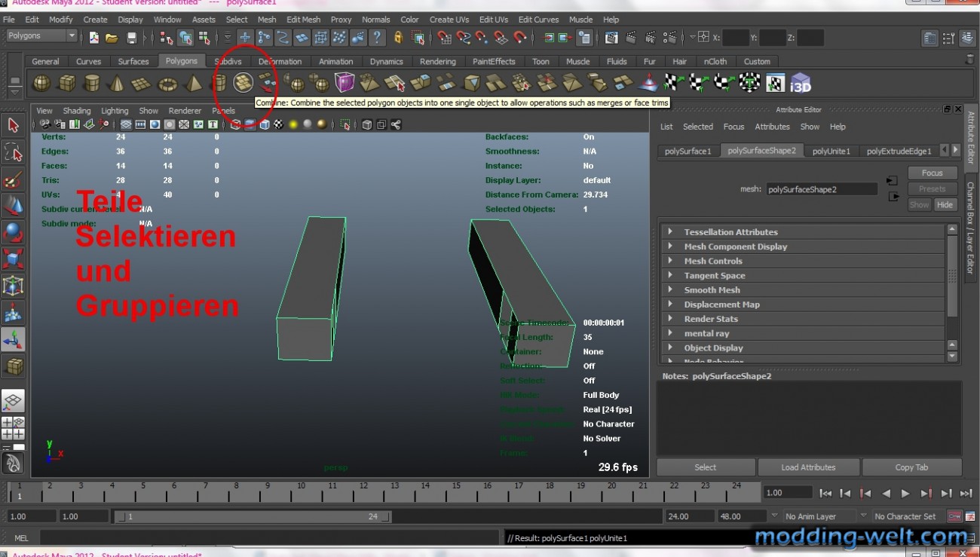Image resolution: width=980 pixels, height=557 pixels.
Task: Select the Scale tool in toolbox
Action: tap(13, 259)
